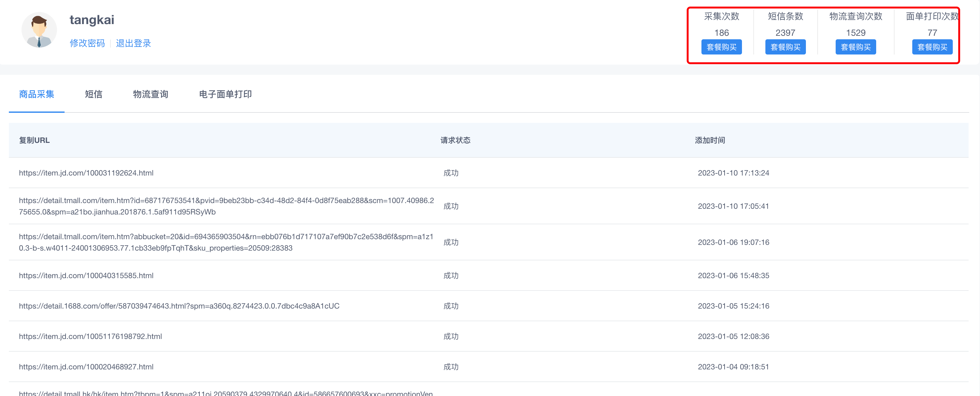Click the 面单打印次数 count value 77
This screenshot has width=980, height=396.
point(932,33)
